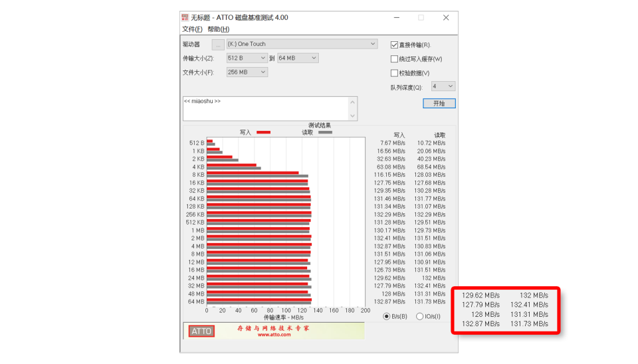Click the 129.51 MB/s read value
This screenshot has width=638, height=364.
[430, 223]
